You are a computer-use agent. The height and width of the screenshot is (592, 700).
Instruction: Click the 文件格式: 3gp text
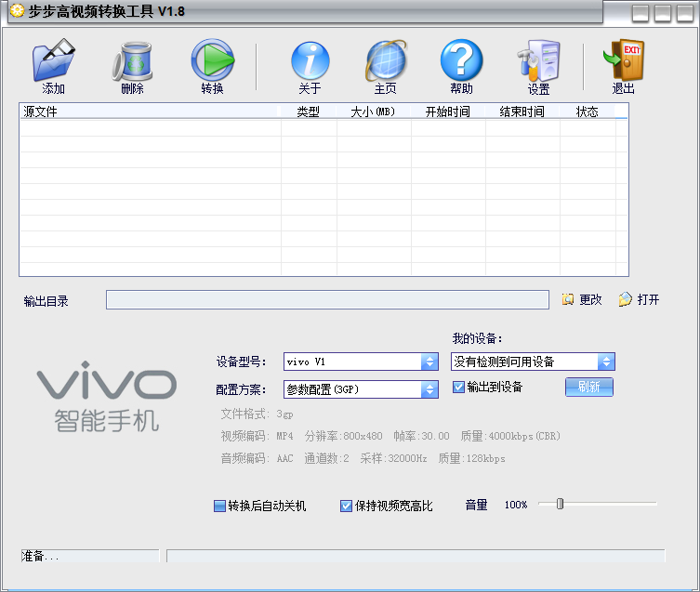point(257,414)
